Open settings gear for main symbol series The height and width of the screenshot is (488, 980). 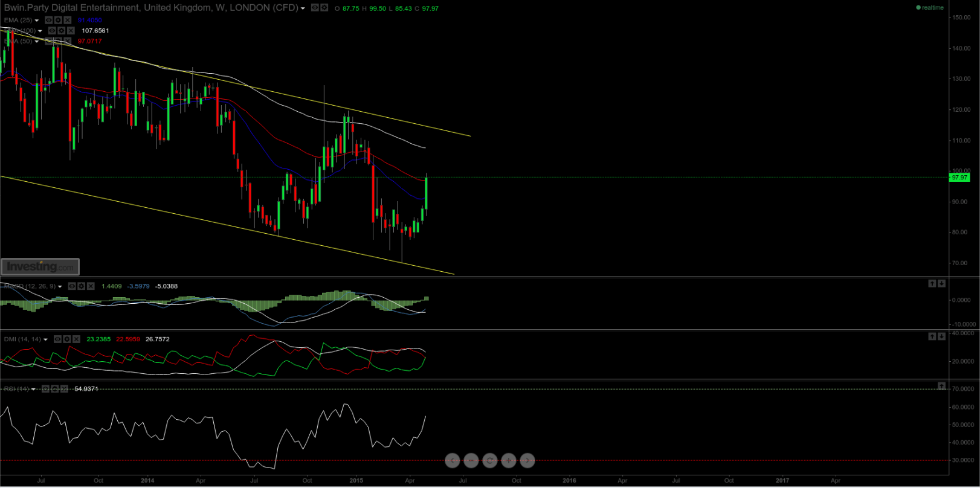pyautogui.click(x=324, y=8)
